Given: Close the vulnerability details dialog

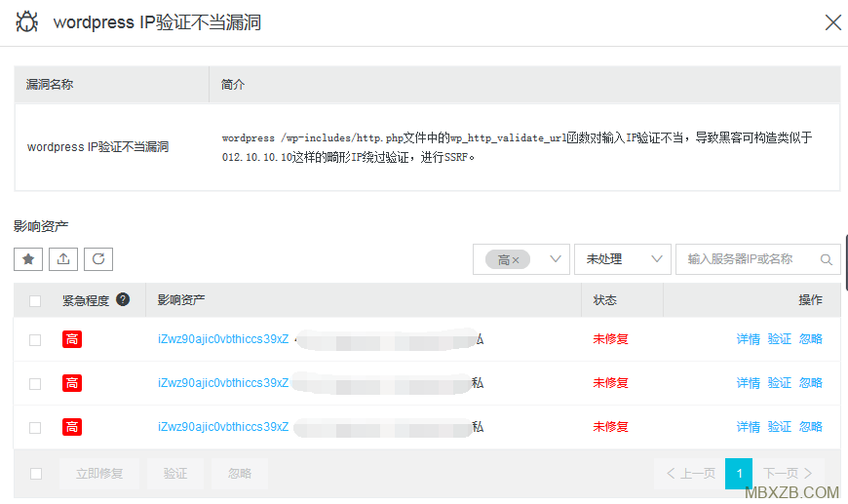Looking at the screenshot, I should point(832,22).
